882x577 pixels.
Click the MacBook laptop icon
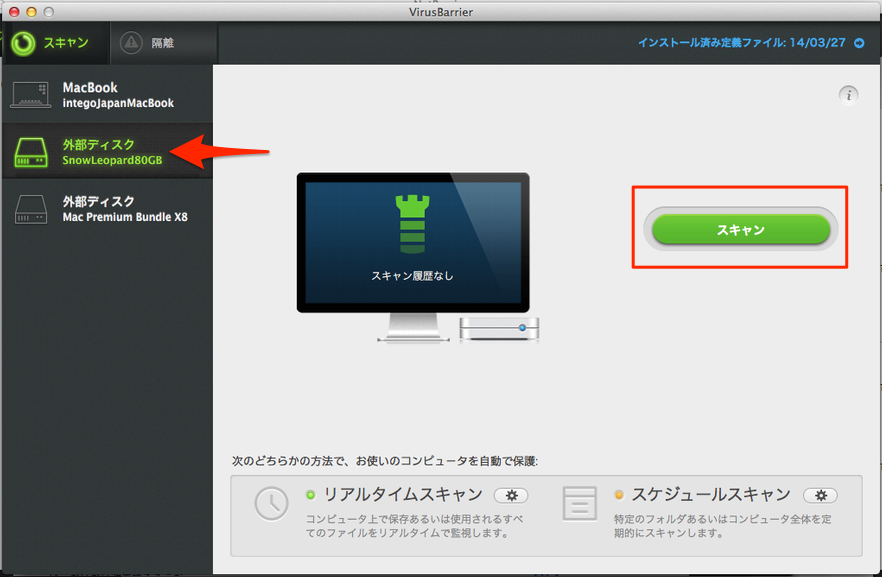click(31, 94)
